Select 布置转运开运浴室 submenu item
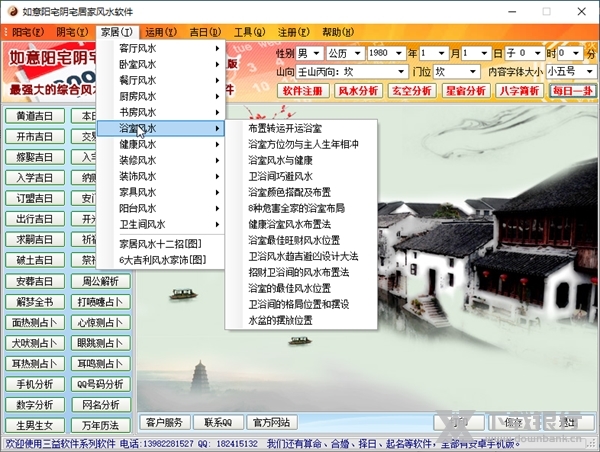The width and height of the screenshot is (600, 452). pyautogui.click(x=301, y=128)
